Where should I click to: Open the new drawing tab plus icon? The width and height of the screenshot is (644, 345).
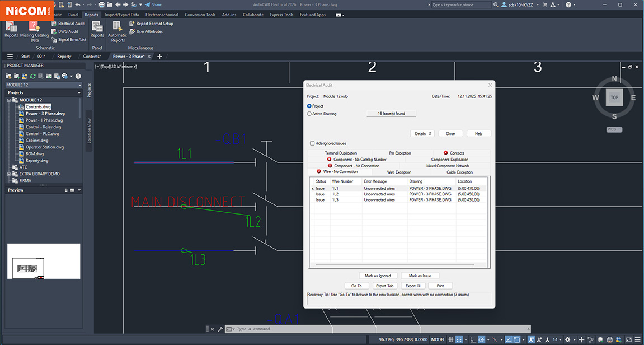click(159, 57)
